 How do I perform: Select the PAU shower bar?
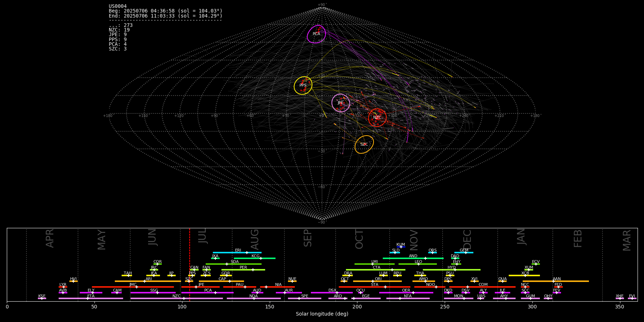pyautogui.click(x=240, y=287)
